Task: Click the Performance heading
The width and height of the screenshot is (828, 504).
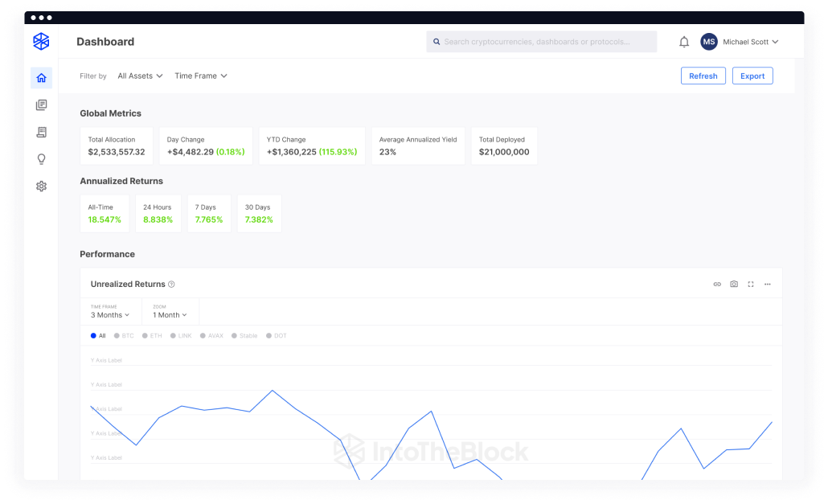Action: (107, 254)
